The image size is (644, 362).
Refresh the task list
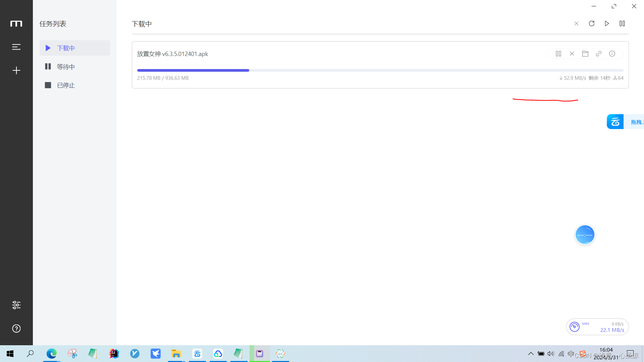click(592, 23)
